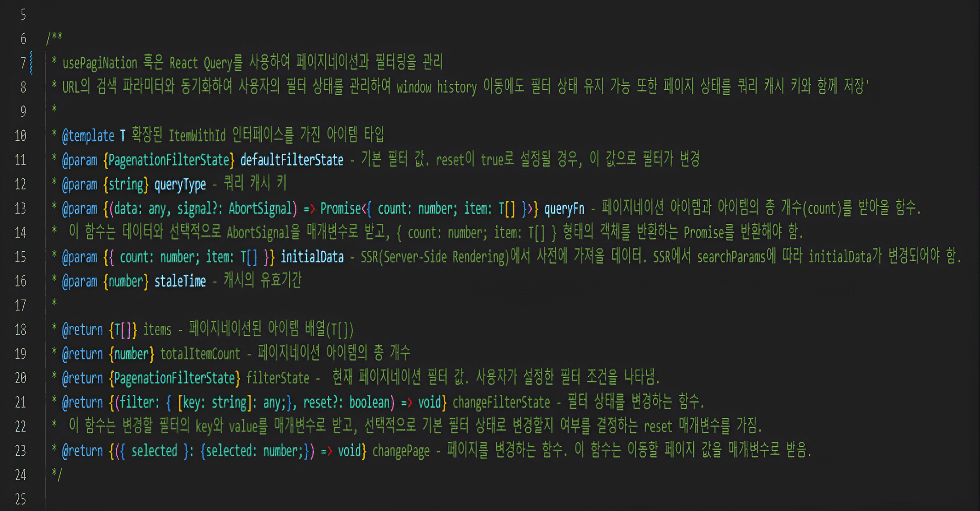Click 'void' on line 23
Viewport: 980px width, 511px height.
pyautogui.click(x=349, y=451)
